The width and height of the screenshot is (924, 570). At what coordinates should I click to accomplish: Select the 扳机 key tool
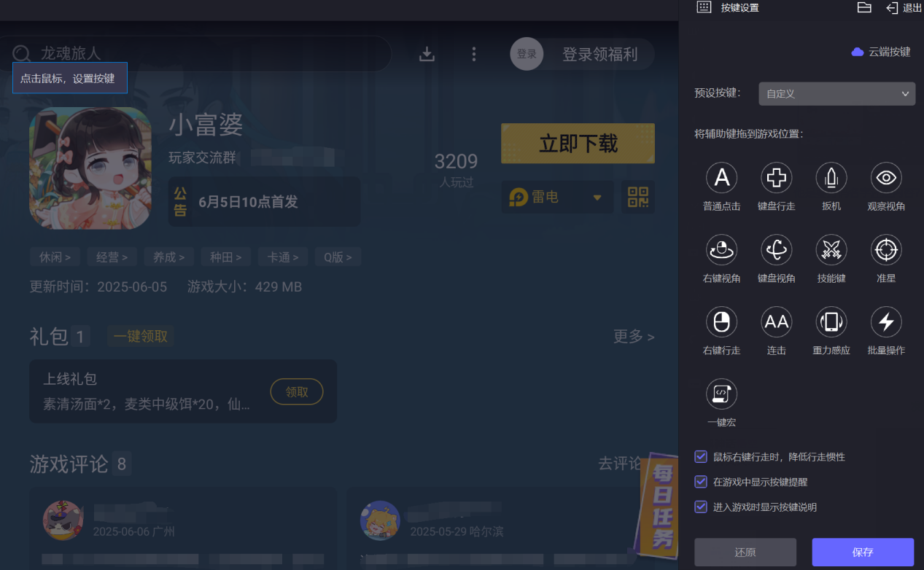point(831,177)
